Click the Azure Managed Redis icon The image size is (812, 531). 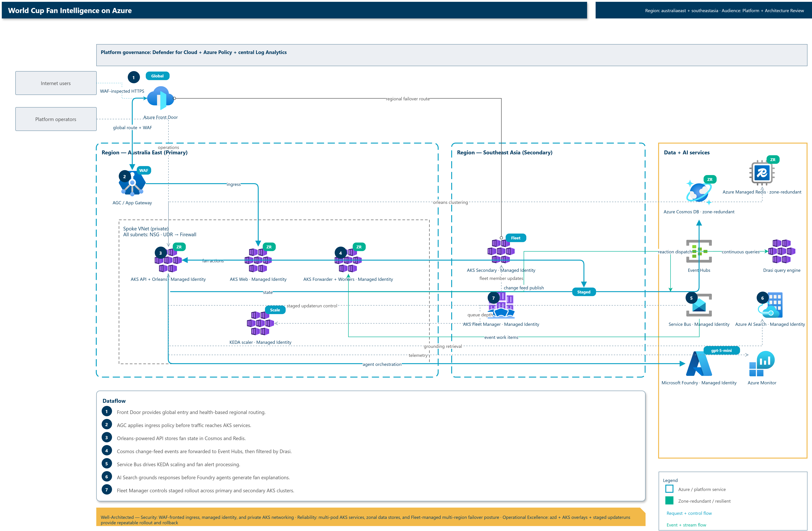click(762, 173)
